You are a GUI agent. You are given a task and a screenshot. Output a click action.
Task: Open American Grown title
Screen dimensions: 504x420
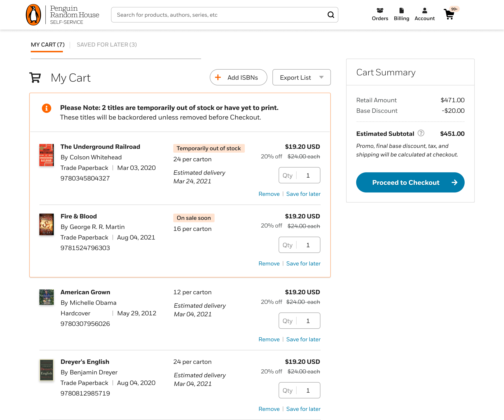pos(85,292)
